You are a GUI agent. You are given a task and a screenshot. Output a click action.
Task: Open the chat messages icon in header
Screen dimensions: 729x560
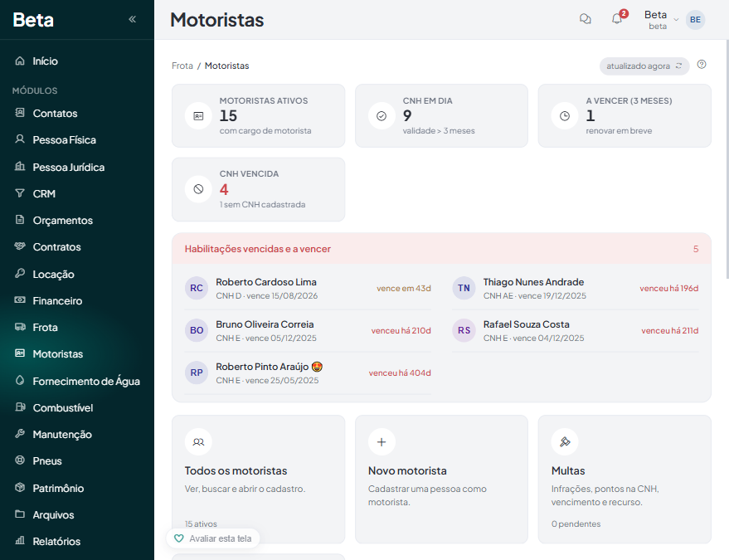coord(586,19)
